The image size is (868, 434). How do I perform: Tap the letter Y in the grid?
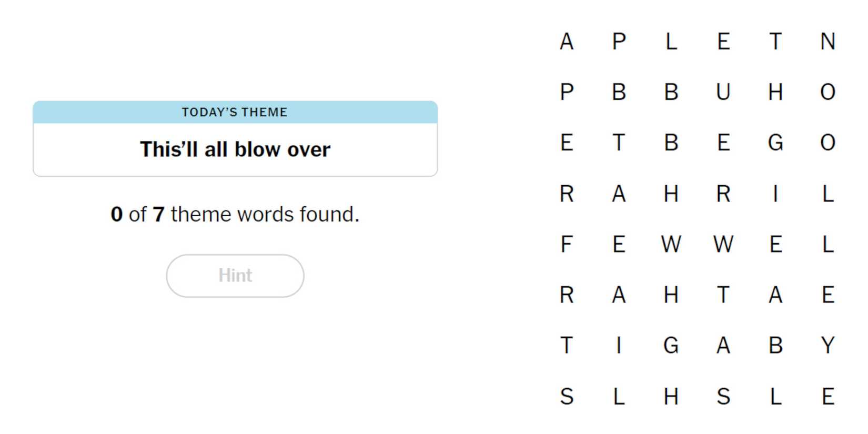pyautogui.click(x=827, y=346)
